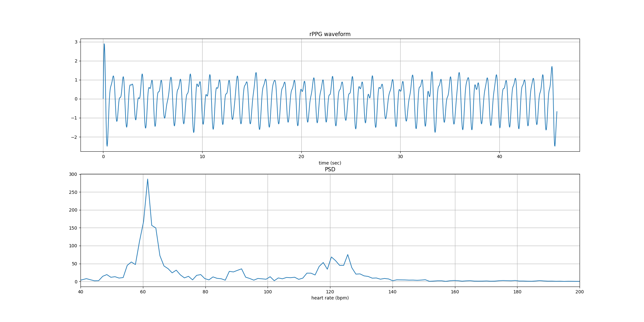Image resolution: width=644 pixels, height=322 pixels.
Task: Click the "80" tick on heart rate axis
Action: coord(205,292)
